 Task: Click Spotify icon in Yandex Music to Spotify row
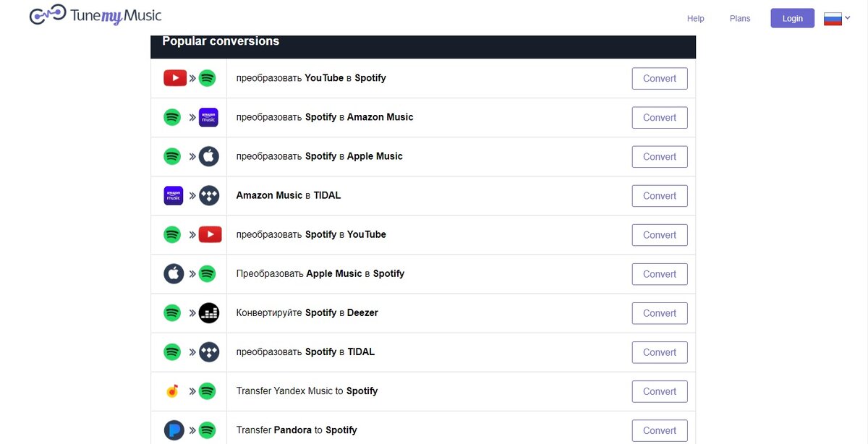(208, 390)
